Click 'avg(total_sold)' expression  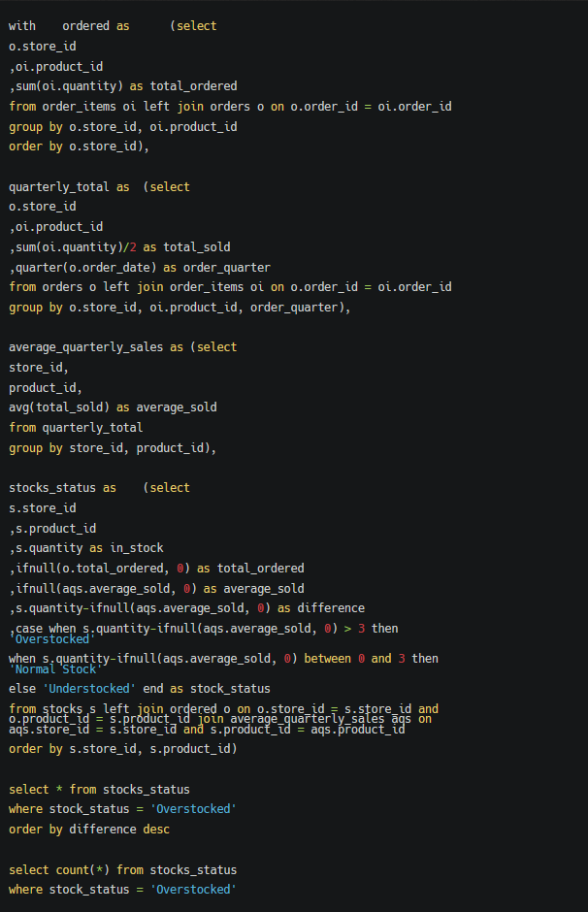(x=59, y=407)
